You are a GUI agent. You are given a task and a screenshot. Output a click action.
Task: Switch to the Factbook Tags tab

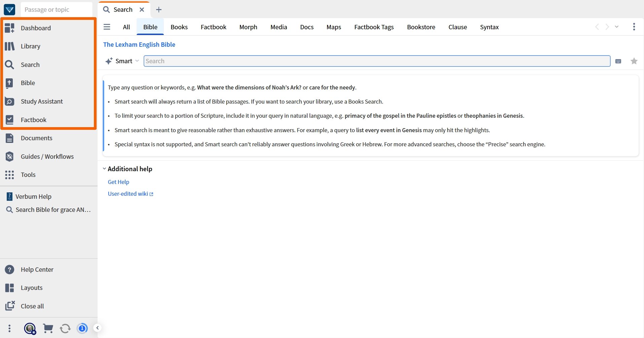[374, 27]
